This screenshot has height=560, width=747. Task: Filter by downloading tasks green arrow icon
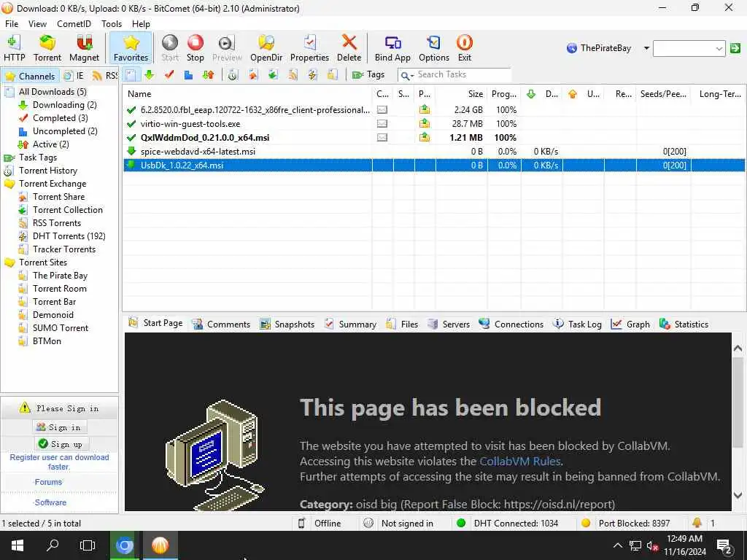click(150, 75)
